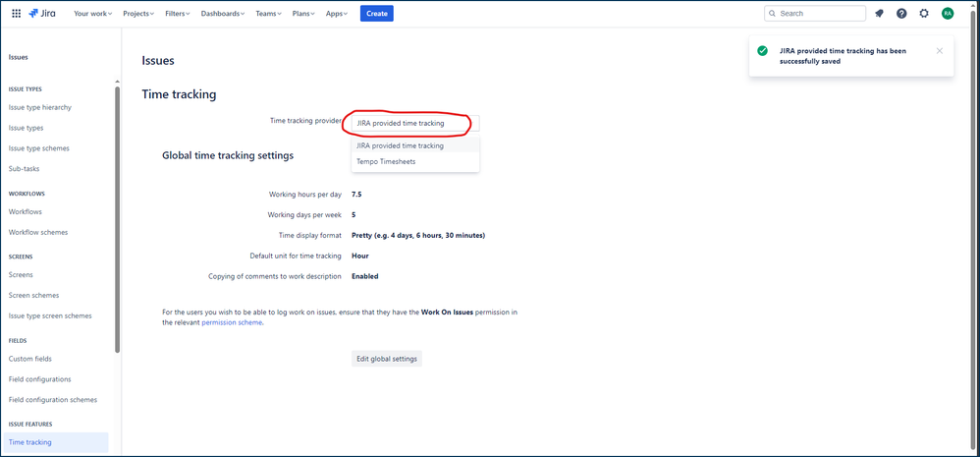Image resolution: width=980 pixels, height=457 pixels.
Task: Click the Working days per week value 5
Action: (x=354, y=215)
